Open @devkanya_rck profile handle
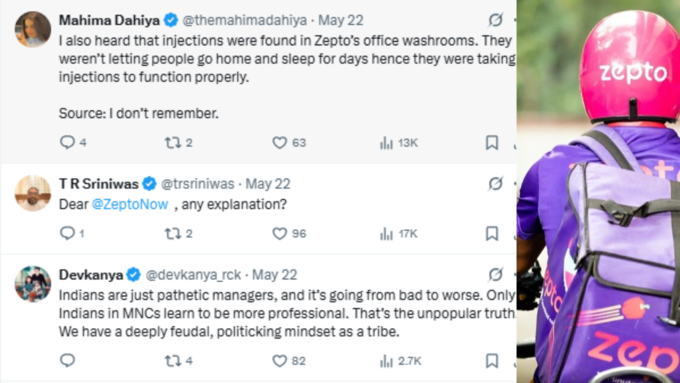 tap(193, 275)
